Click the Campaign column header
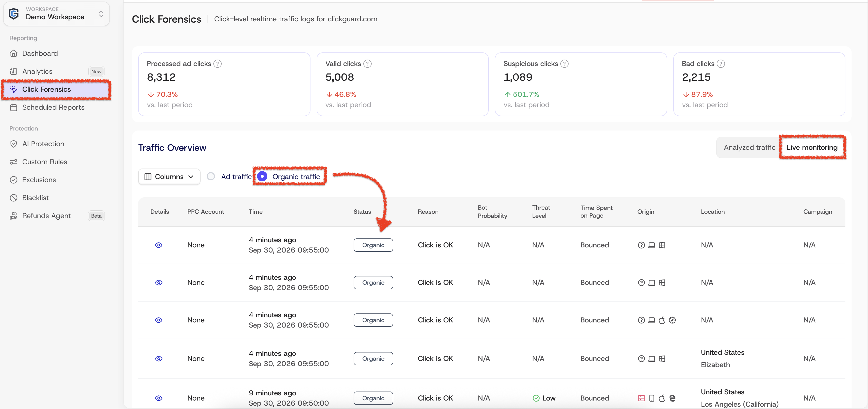Image resolution: width=868 pixels, height=409 pixels. (x=817, y=212)
